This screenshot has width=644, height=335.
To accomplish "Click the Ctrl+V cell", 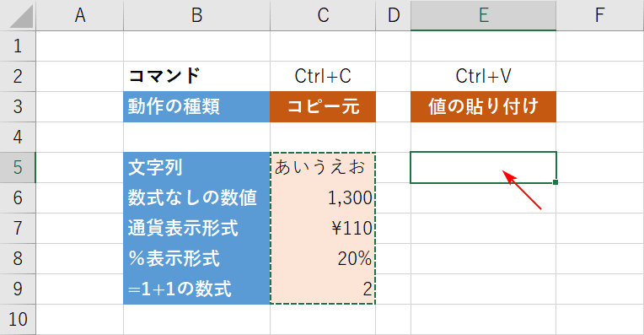I will [x=483, y=77].
